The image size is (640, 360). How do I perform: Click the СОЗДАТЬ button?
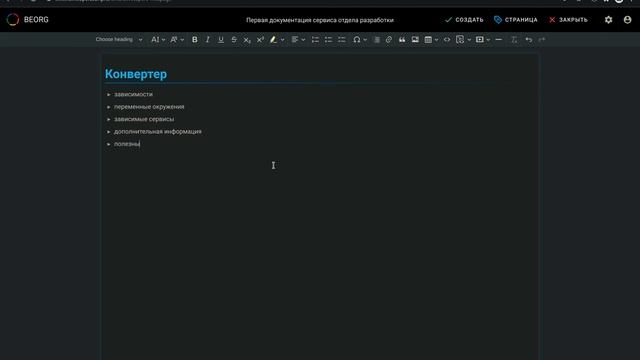click(464, 20)
